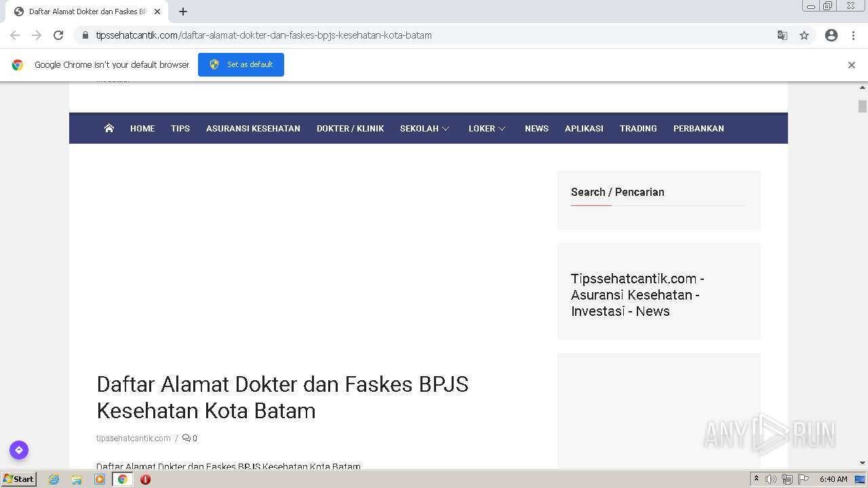Open the ASURANSI KESEHATAN menu item
This screenshot has width=868, height=488.
click(x=253, y=128)
